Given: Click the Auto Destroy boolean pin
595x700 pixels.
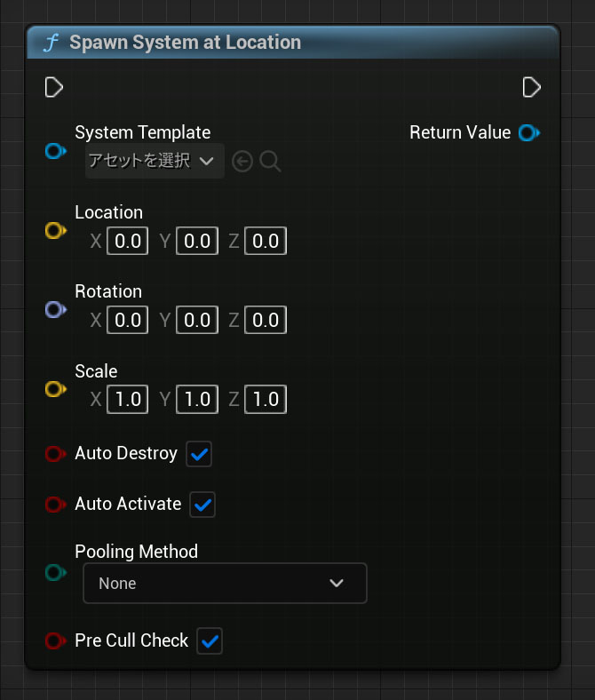Looking at the screenshot, I should point(55,454).
